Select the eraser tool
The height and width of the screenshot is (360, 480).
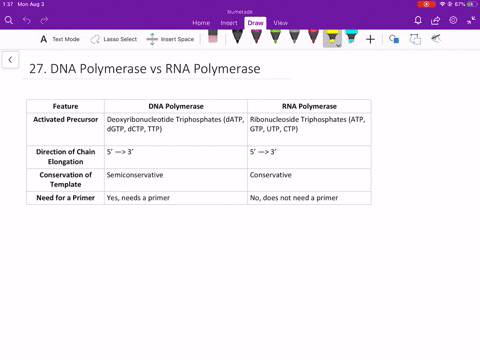click(213, 36)
